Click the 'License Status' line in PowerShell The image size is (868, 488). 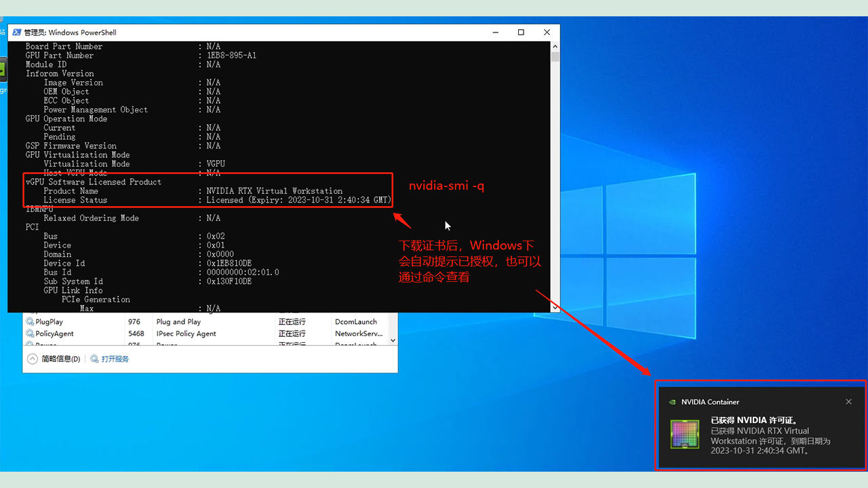217,200
